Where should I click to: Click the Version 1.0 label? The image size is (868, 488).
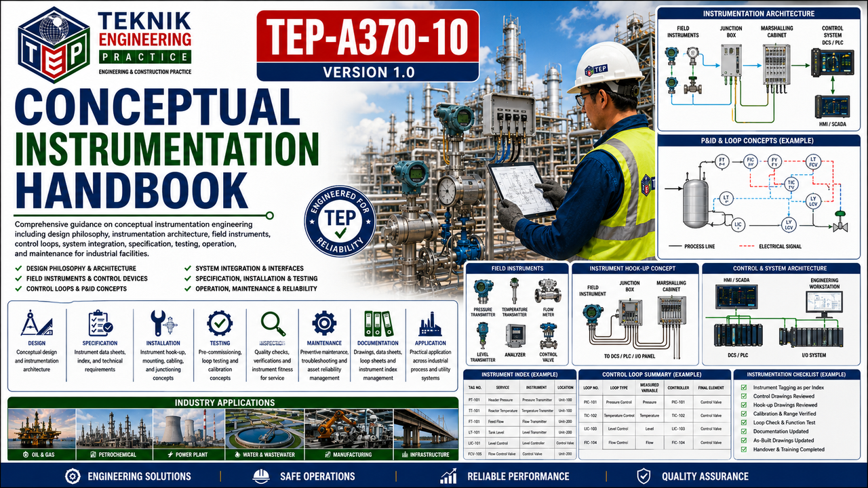[x=368, y=71]
